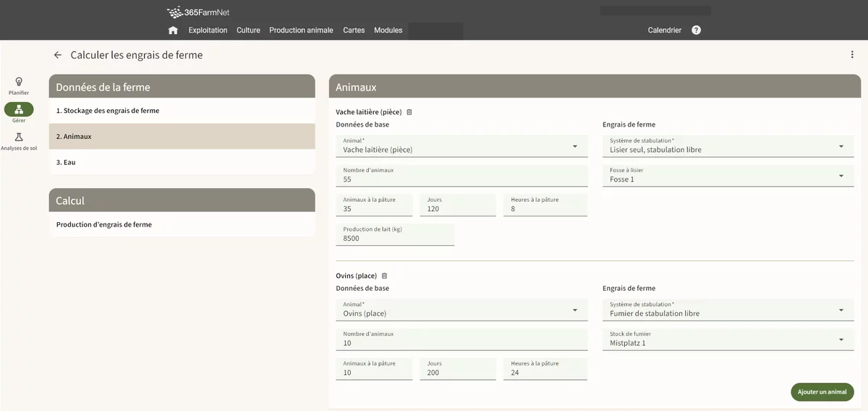
Task: Open the Production animale menu
Action: (301, 30)
